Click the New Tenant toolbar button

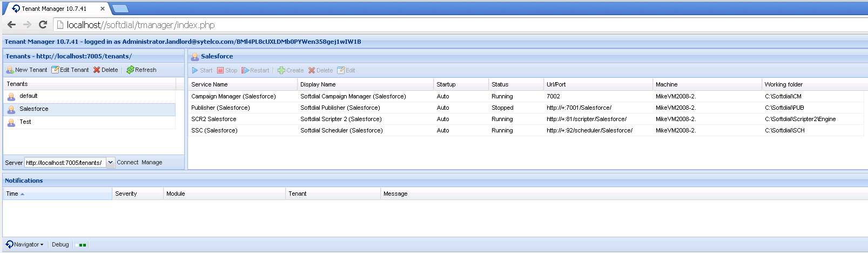tap(26, 70)
